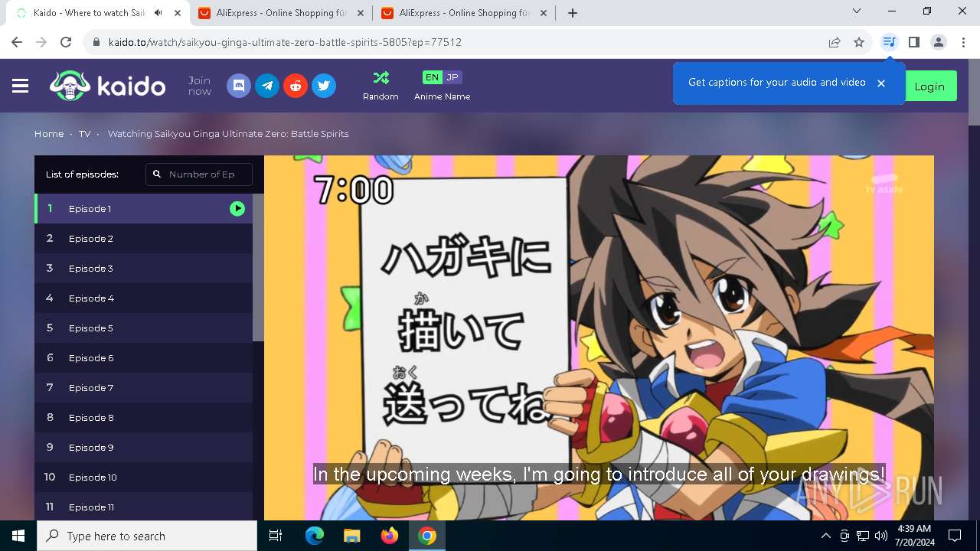Toggle the browser side panel

click(913, 42)
